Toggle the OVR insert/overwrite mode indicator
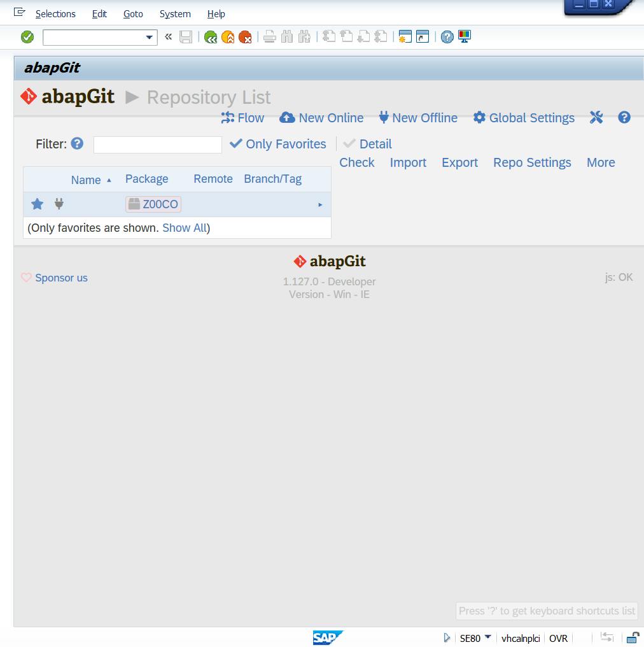This screenshot has width=644, height=647. point(558,638)
